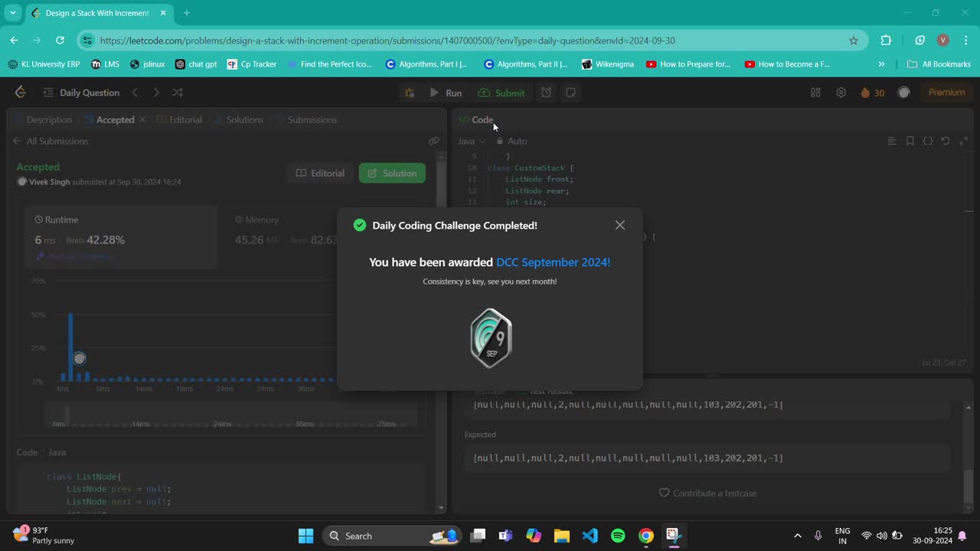The image size is (980, 551).
Task: Select the Code panel tab
Action: pos(476,119)
